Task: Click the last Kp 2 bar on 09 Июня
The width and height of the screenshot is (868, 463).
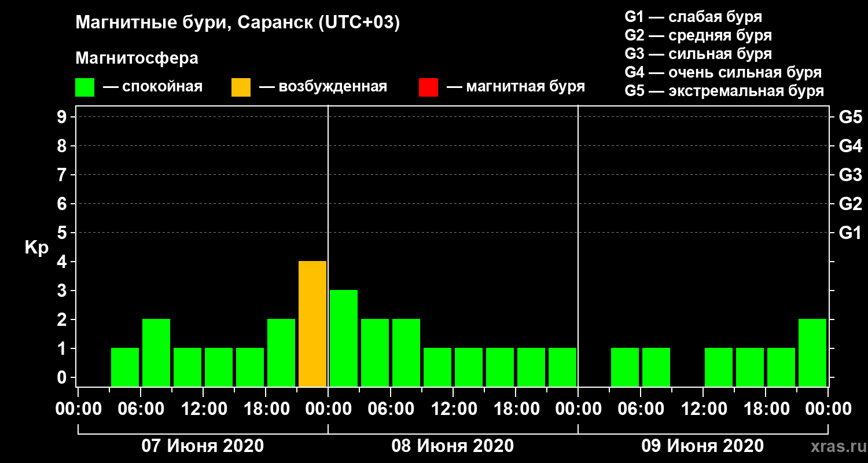Action: 812,352
